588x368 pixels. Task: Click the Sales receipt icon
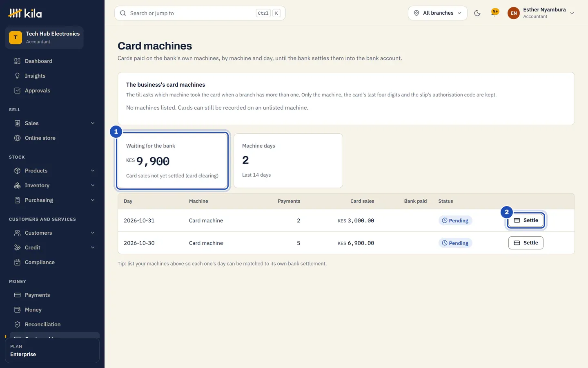17,123
